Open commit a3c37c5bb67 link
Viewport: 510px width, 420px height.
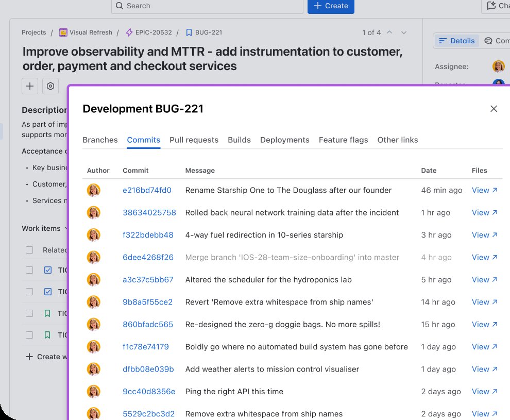pyautogui.click(x=148, y=280)
